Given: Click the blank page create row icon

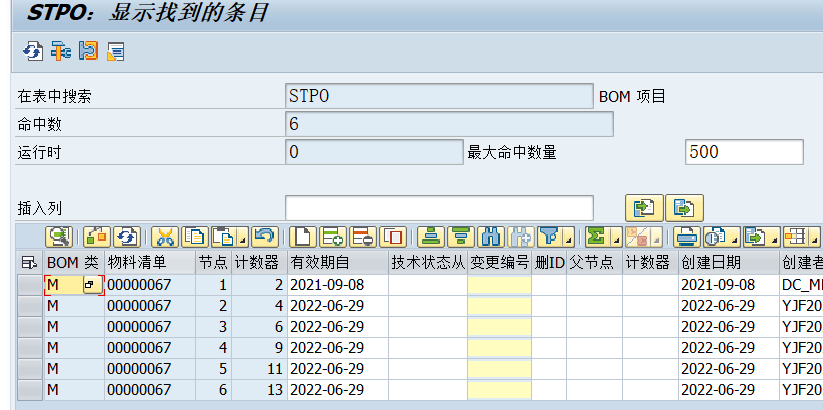Looking at the screenshot, I should (x=303, y=237).
